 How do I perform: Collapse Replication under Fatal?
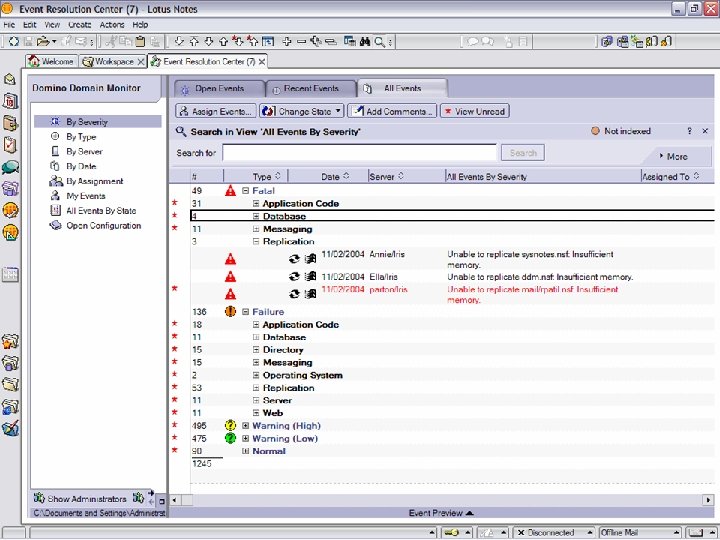coord(256,242)
